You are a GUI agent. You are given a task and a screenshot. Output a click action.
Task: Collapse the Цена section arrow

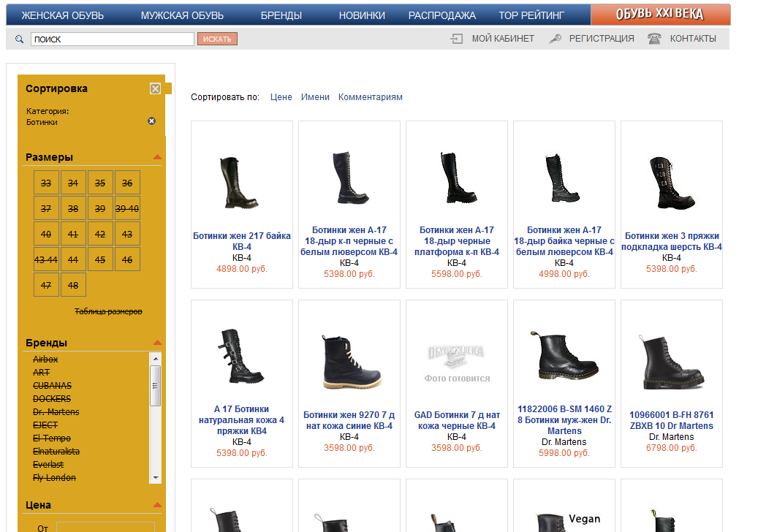(x=157, y=505)
